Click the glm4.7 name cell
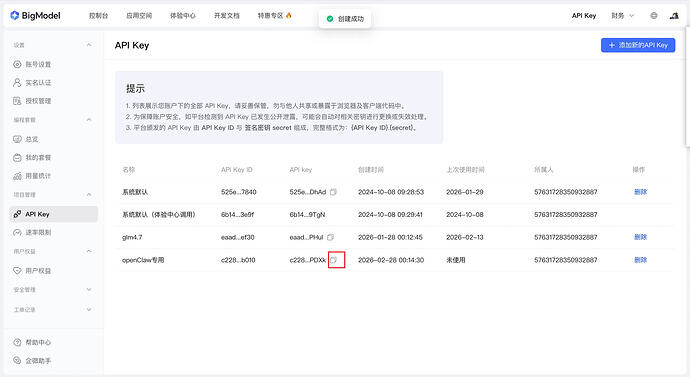 132,237
